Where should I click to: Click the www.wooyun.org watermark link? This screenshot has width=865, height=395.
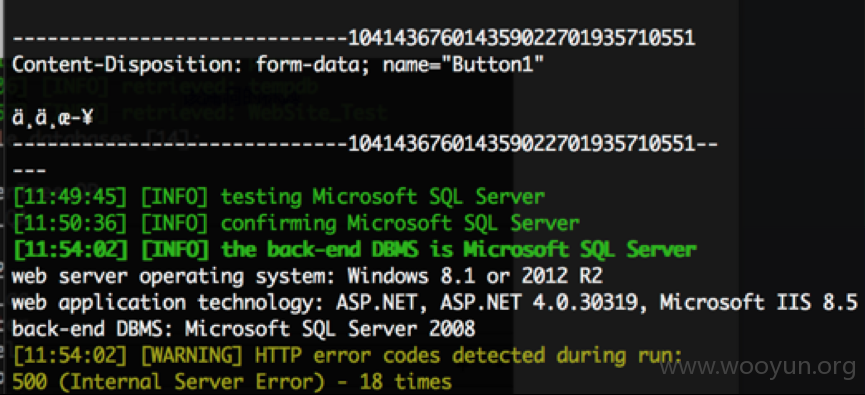(x=761, y=366)
